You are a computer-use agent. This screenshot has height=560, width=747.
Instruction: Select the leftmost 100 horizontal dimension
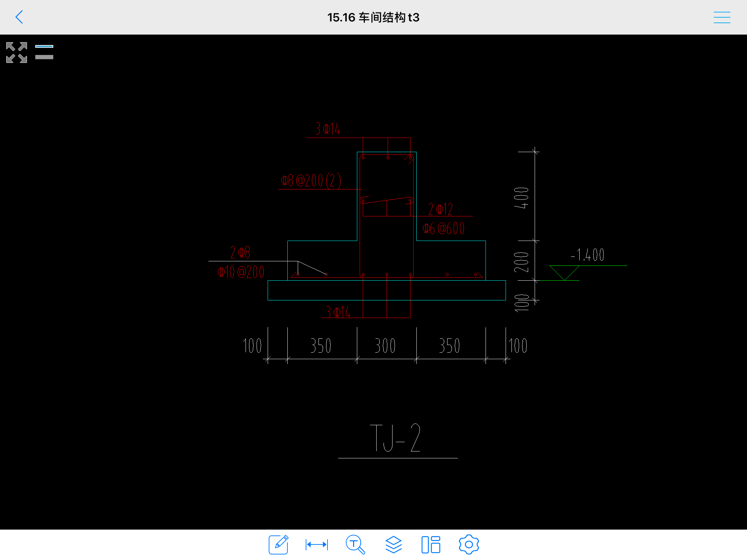coord(252,346)
